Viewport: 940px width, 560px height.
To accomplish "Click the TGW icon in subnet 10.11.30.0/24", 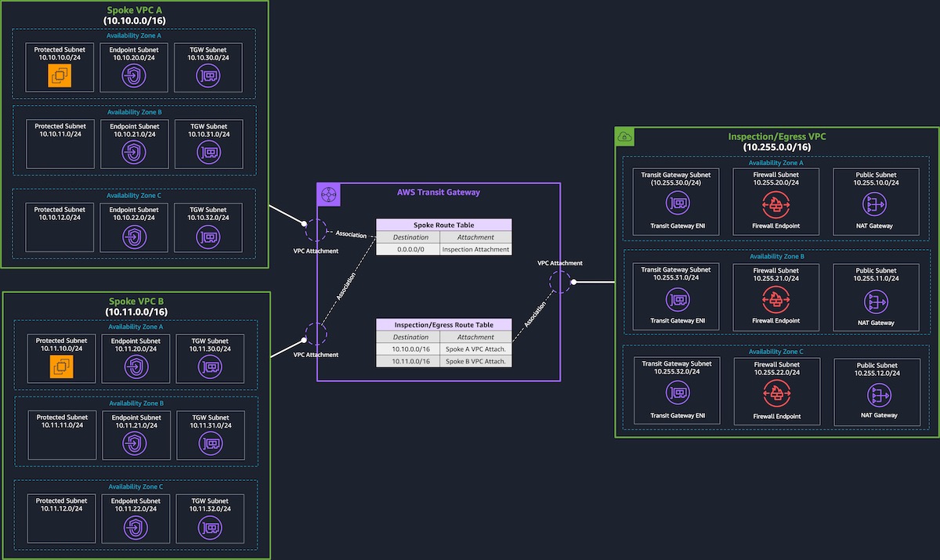I will pyautogui.click(x=208, y=367).
